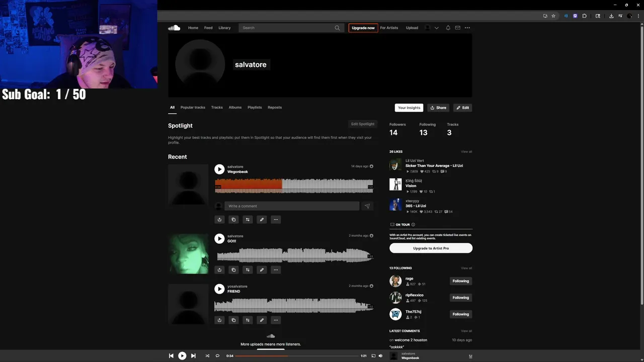The image size is (644, 362).
Task: Open the Chrome three-dot menu
Action: [638, 16]
